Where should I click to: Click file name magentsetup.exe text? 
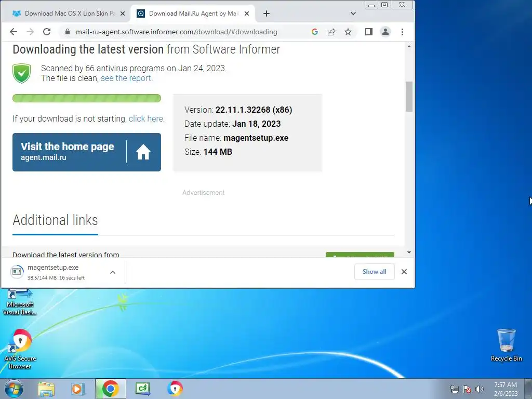(256, 138)
